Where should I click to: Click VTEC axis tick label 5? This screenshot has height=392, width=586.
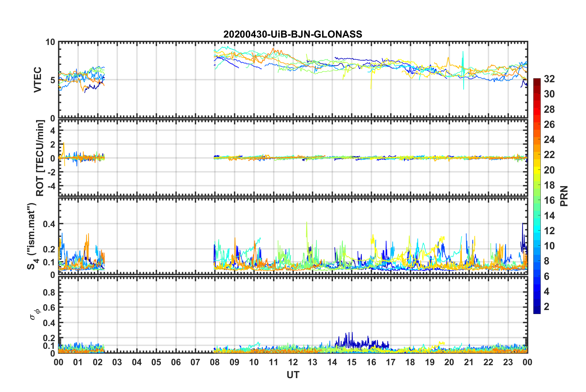(53, 80)
